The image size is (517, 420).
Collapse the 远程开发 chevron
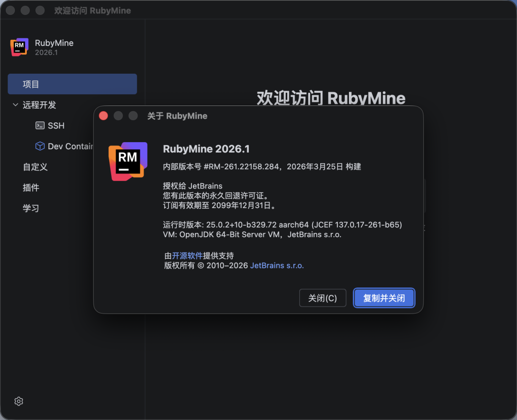[x=15, y=105]
